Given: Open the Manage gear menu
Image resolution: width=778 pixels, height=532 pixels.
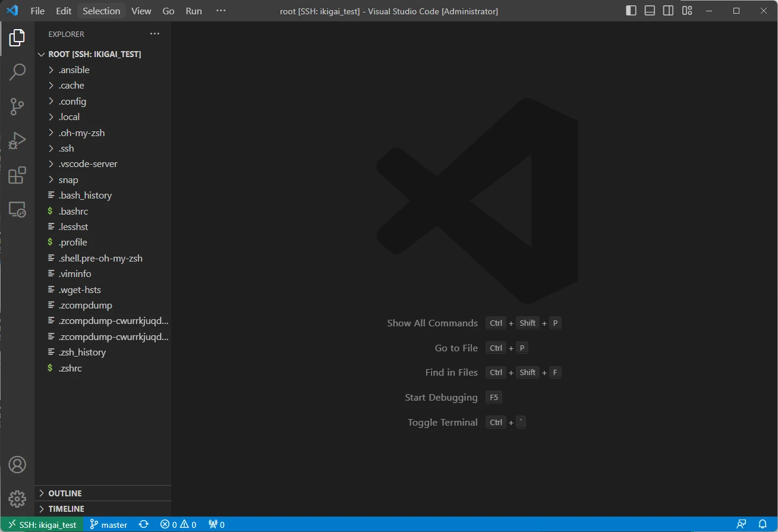Looking at the screenshot, I should 17,498.
